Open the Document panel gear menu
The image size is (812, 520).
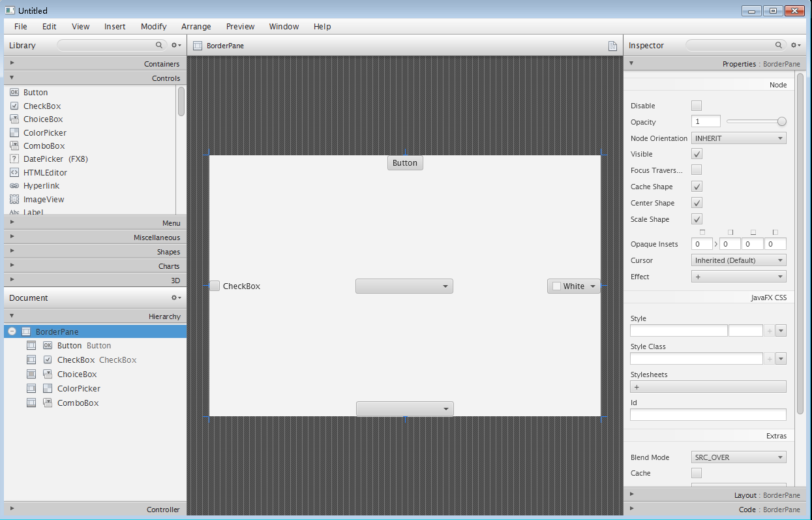point(175,298)
